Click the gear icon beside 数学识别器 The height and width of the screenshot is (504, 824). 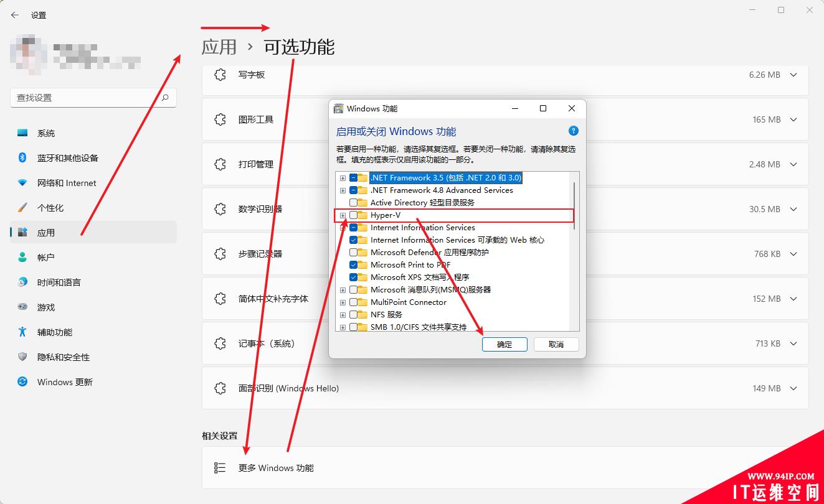click(x=220, y=209)
